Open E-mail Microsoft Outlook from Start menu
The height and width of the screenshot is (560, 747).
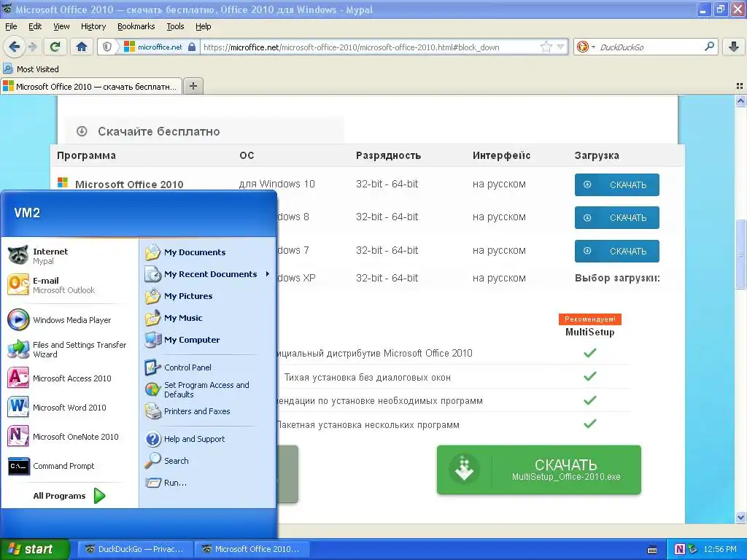69,285
